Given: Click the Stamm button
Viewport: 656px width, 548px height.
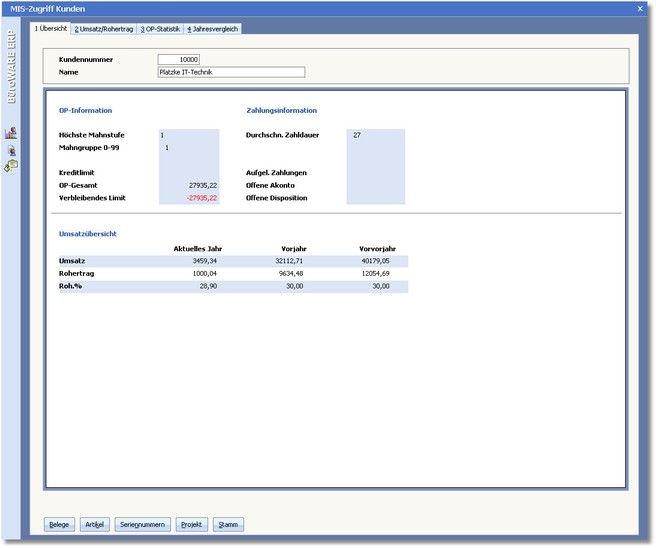Looking at the screenshot, I should (228, 524).
